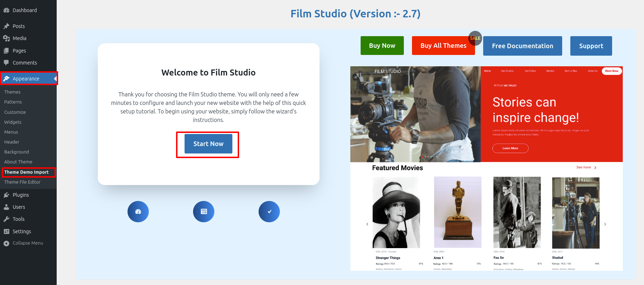Click the table layout step circle icon
Image resolution: width=644 pixels, height=285 pixels.
click(x=204, y=212)
